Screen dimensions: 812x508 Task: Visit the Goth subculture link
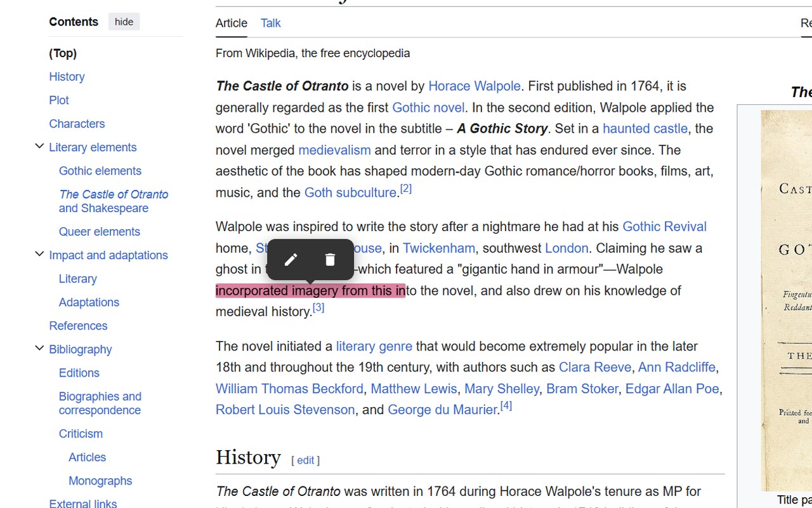coord(350,192)
